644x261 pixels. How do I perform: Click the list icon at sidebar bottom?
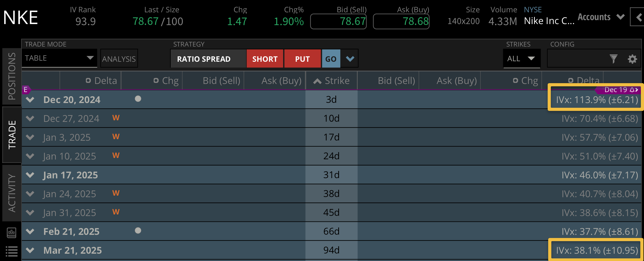tap(11, 252)
